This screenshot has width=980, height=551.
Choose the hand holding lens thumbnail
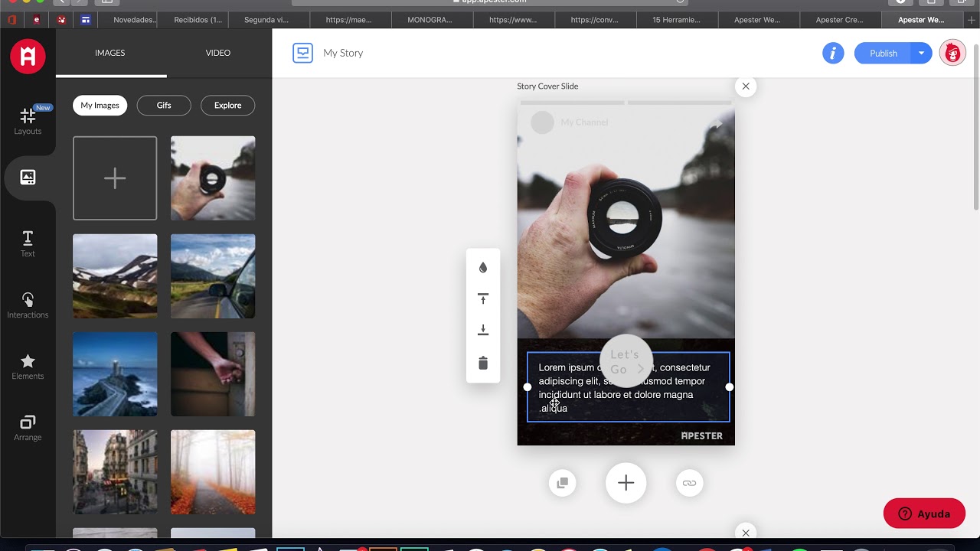coord(213,178)
